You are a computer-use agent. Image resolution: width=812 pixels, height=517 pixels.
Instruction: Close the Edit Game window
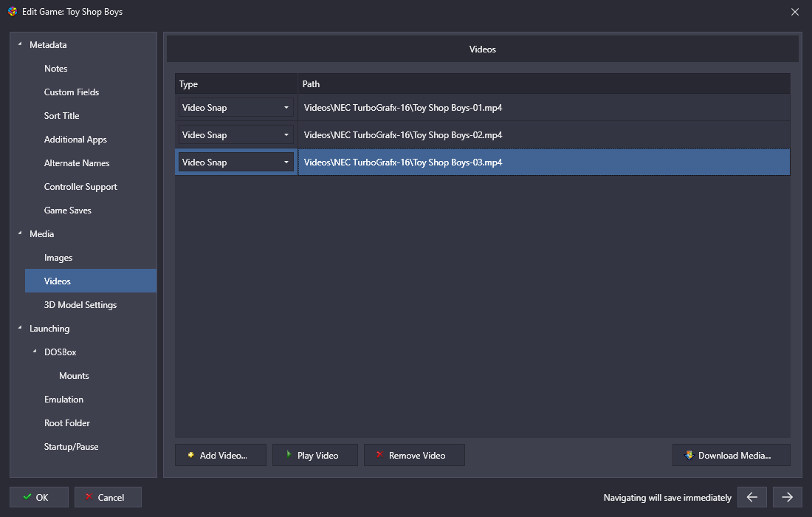[794, 12]
